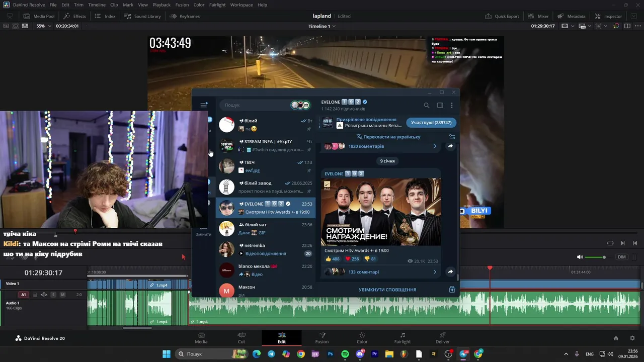Open Photoshop from Windows taskbar
Screen dimensions: 644x362
coord(330,354)
